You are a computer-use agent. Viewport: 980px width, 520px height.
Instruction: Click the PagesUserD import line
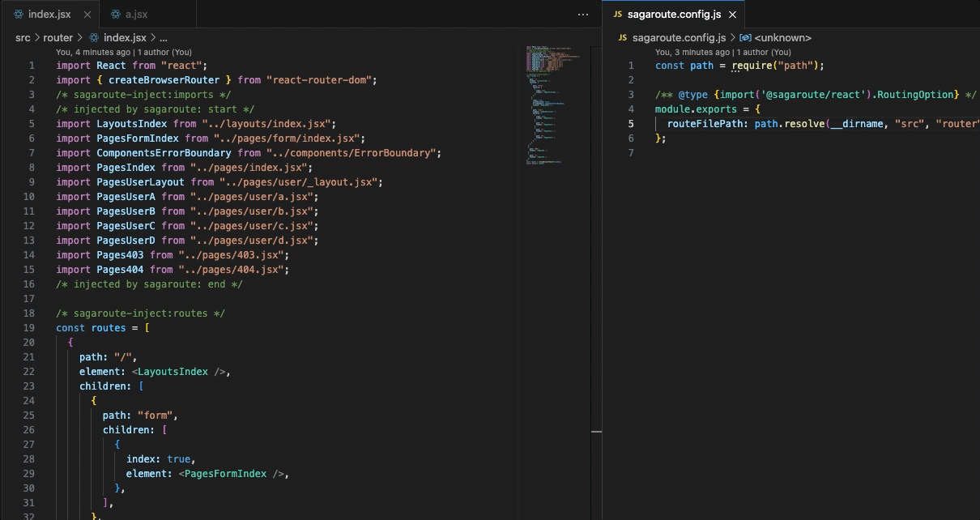point(187,241)
